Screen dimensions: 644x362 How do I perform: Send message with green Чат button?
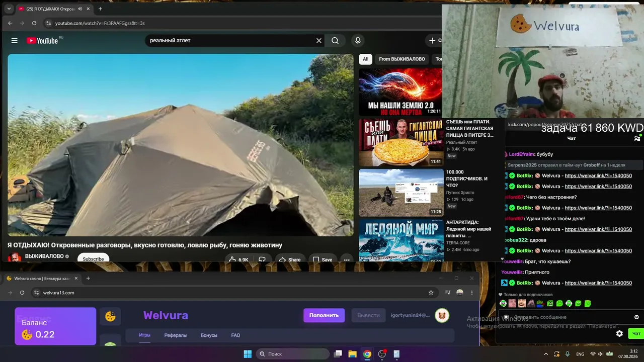tap(636, 333)
